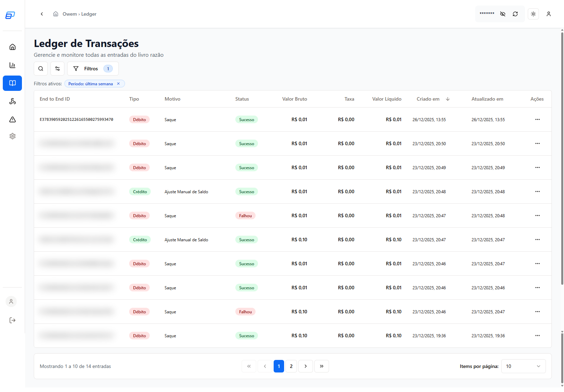
Task: Click the logout icon at sidebar bottom
Action: pos(12,320)
